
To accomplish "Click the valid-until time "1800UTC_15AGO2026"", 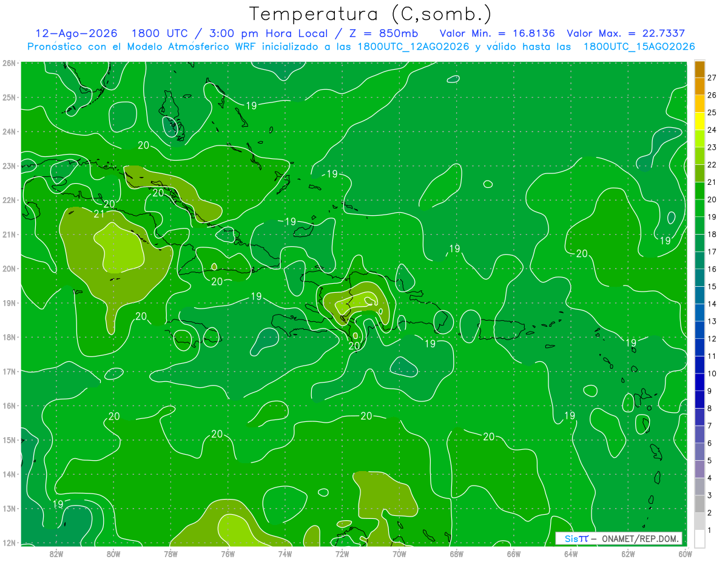I will (x=639, y=47).
